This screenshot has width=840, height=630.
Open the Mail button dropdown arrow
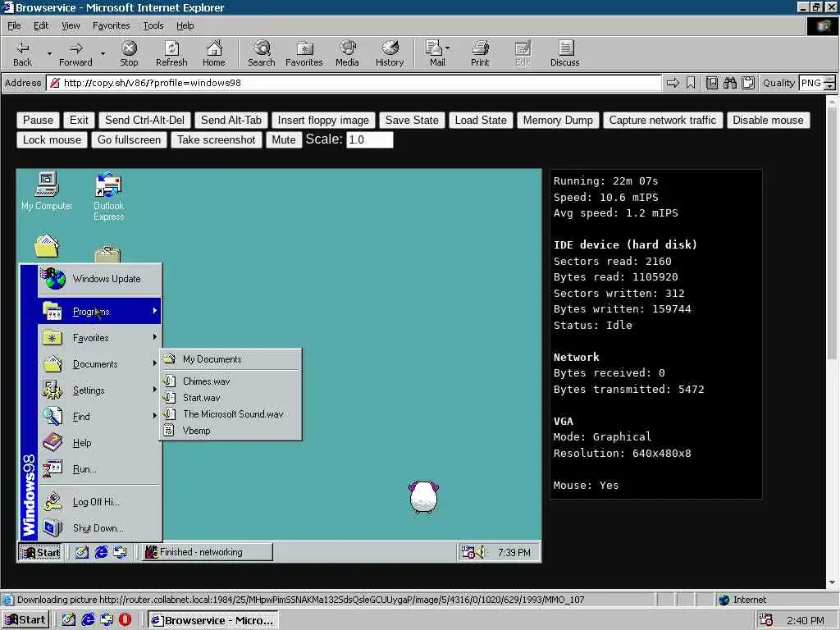pyautogui.click(x=448, y=48)
